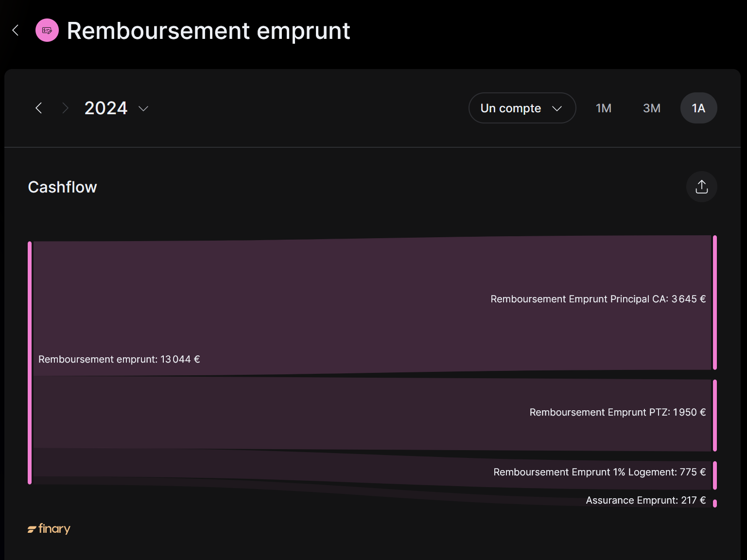Click the pink Assurance Emprunt node marker
Image resolution: width=747 pixels, height=560 pixels.
[x=714, y=503]
